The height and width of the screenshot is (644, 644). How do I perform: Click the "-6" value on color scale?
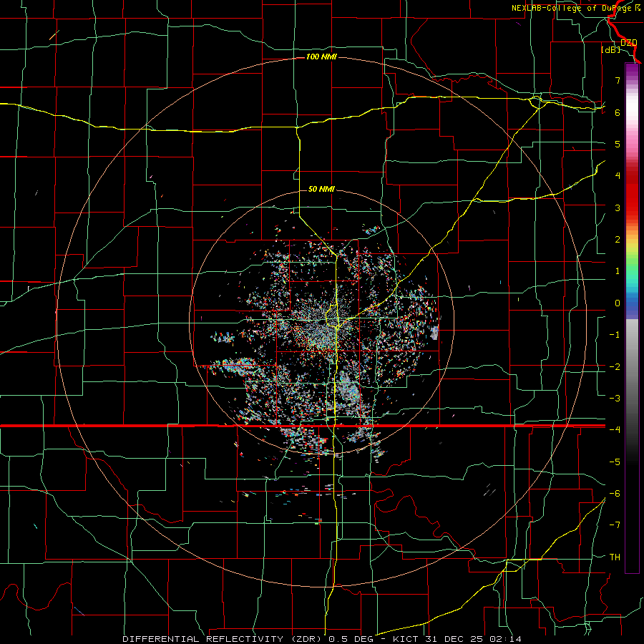[x=615, y=494]
